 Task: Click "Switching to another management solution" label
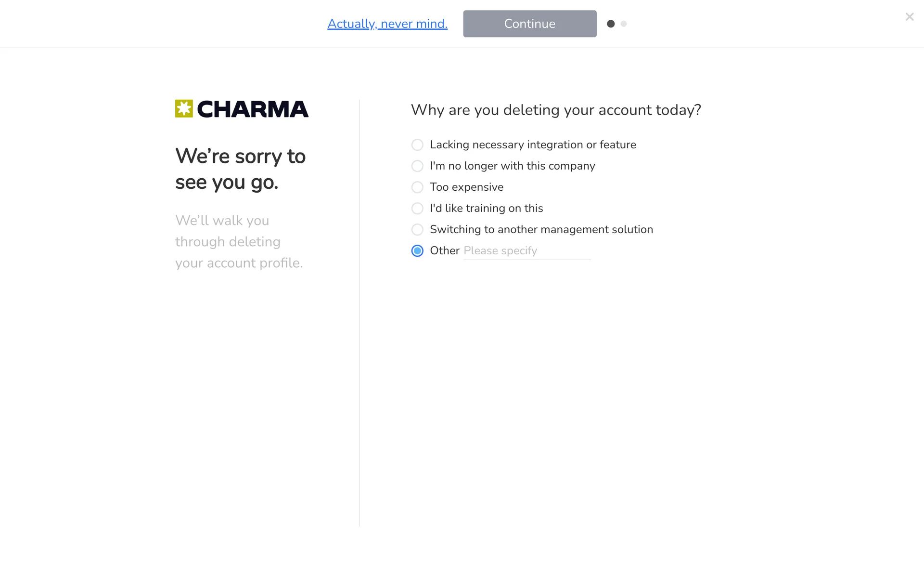tap(541, 229)
